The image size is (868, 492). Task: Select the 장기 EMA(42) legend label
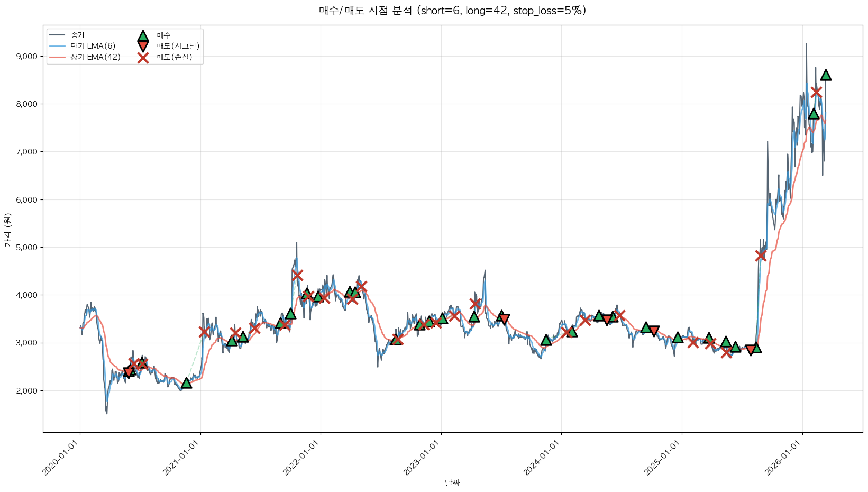pos(95,58)
